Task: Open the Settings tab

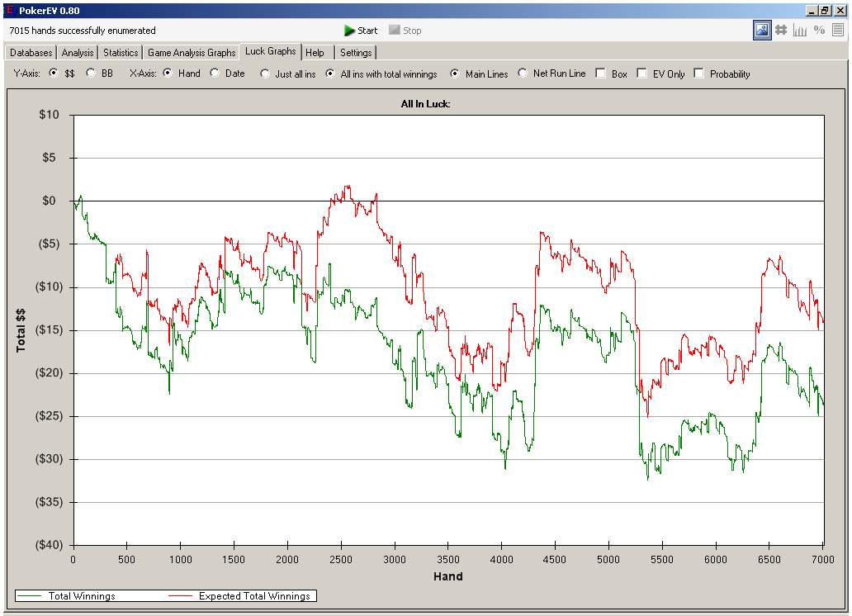Action: point(356,53)
